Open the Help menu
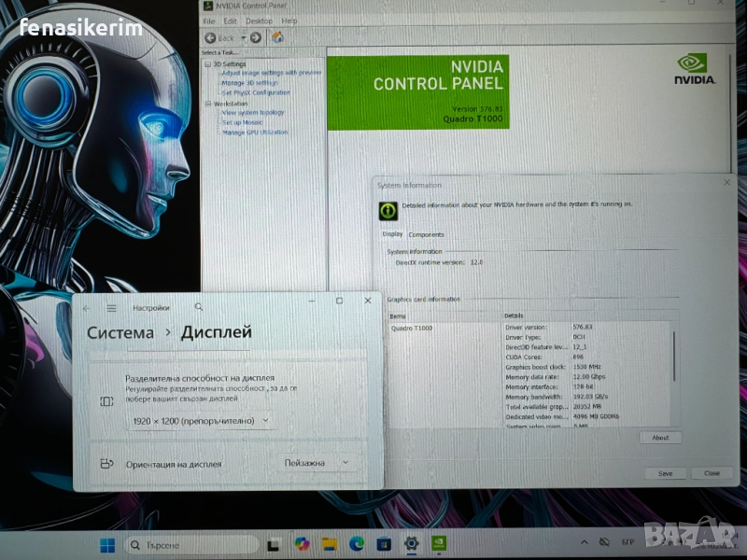The width and height of the screenshot is (747, 560). pos(289,21)
